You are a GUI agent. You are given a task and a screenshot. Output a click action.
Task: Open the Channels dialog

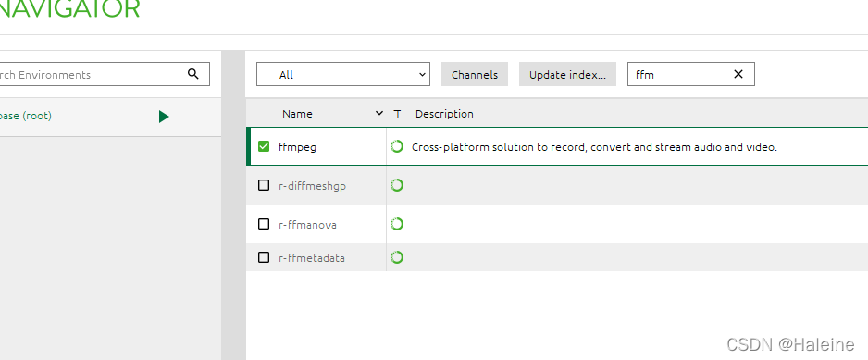(475, 74)
